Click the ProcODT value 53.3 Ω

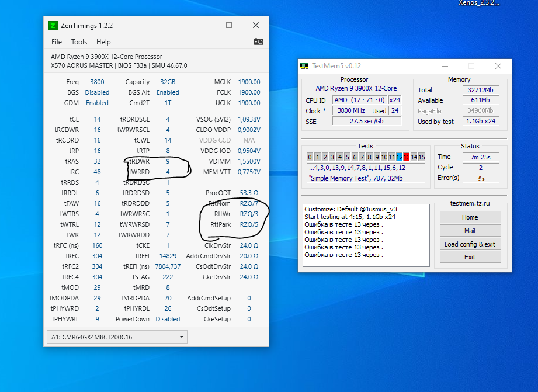point(249,193)
